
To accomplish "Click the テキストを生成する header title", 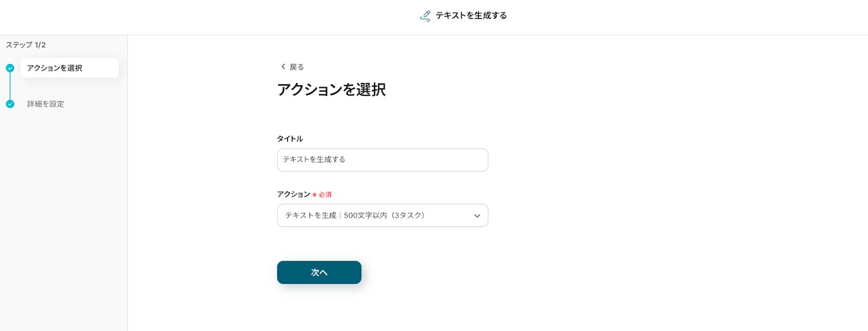I will click(471, 16).
